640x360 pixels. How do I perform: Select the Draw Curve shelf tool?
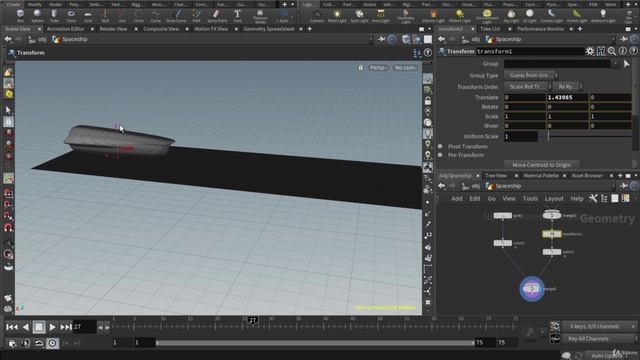point(176,16)
